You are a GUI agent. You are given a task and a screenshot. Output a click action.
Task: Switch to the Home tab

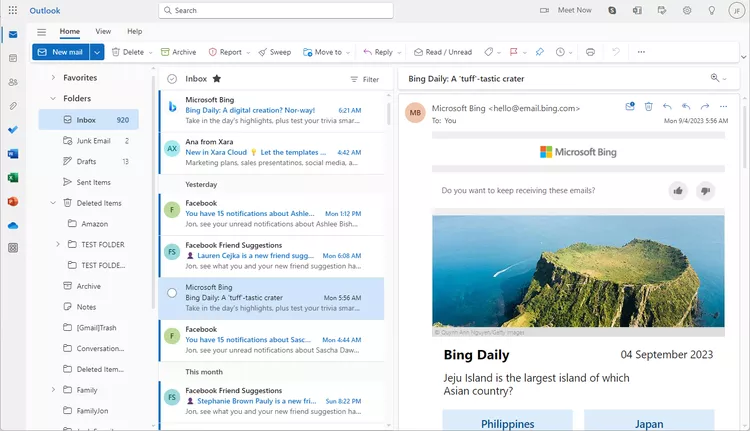[70, 32]
